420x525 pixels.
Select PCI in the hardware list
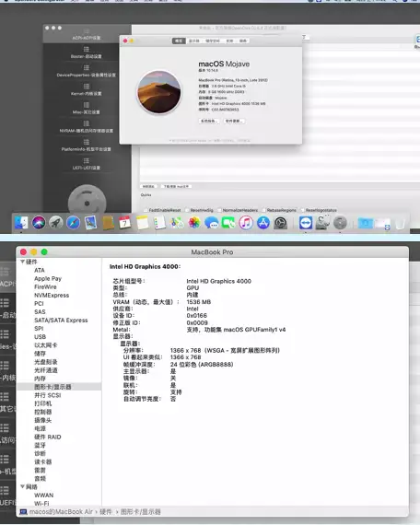(39, 304)
